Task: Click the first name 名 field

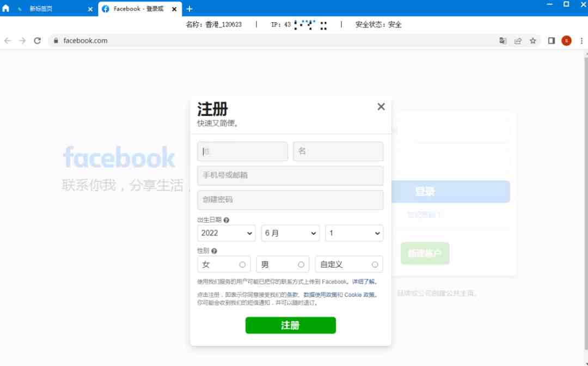Action: (x=338, y=151)
